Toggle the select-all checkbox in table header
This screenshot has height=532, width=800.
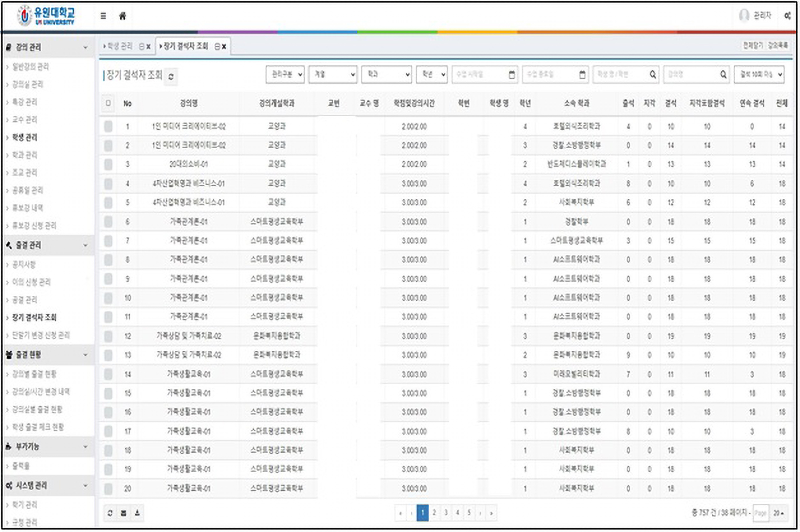tap(109, 103)
